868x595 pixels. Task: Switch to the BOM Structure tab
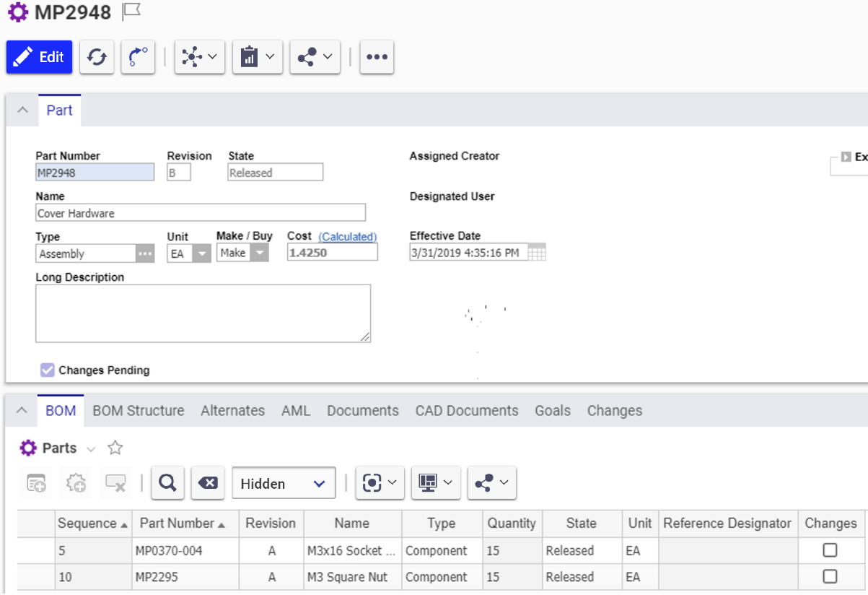coord(139,410)
